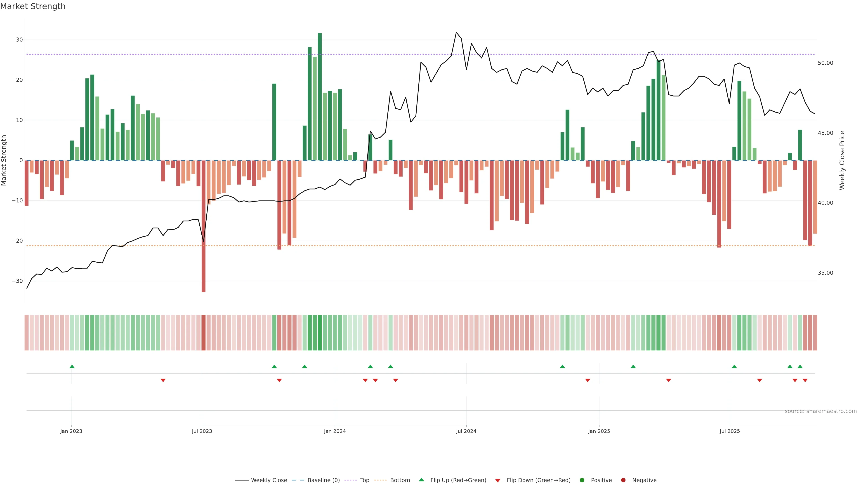Click the Jul 2023 x-axis label
Screen dimensions: 868x488
[202, 431]
